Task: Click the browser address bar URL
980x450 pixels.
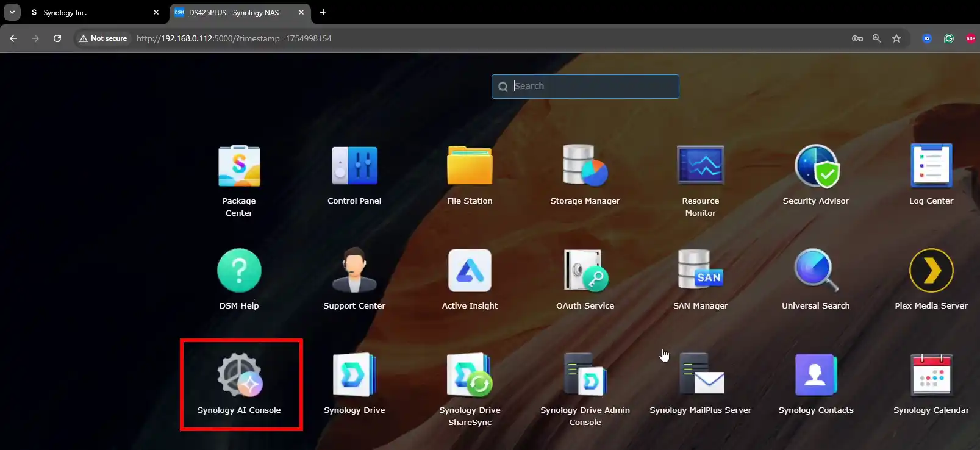Action: coord(234,38)
